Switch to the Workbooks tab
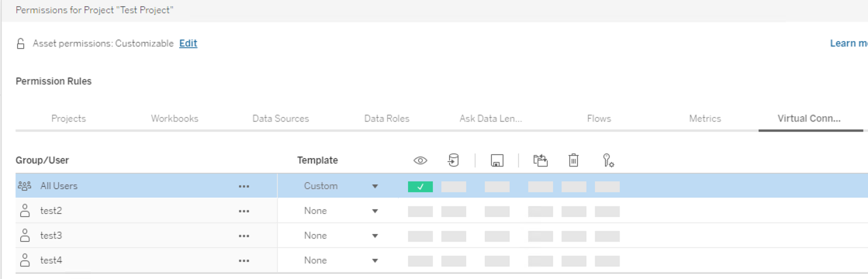Viewport: 868px width, 279px height. point(175,119)
